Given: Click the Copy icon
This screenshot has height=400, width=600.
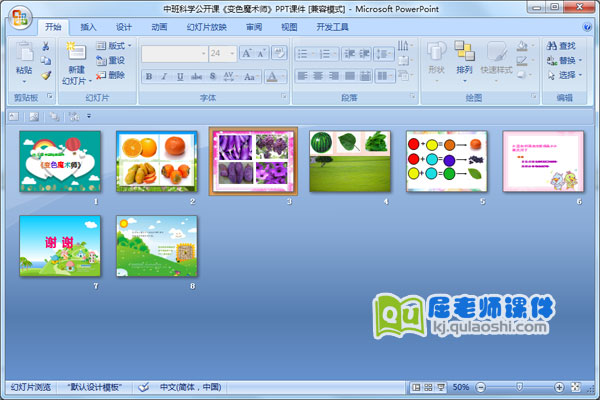Looking at the screenshot, I should coord(46,60).
